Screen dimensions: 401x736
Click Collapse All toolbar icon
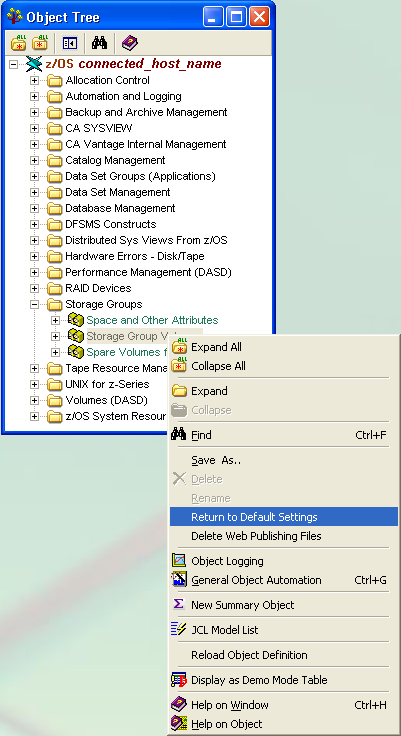[x=40, y=43]
